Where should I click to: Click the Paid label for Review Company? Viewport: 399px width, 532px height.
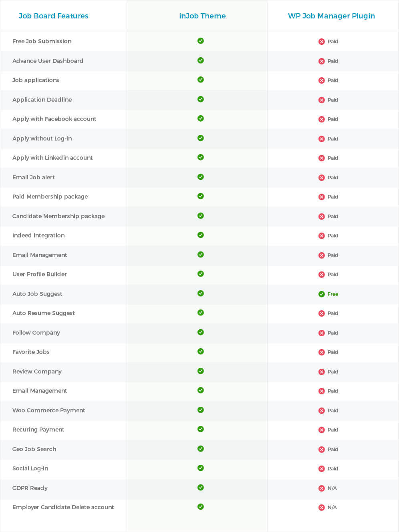pyautogui.click(x=333, y=372)
